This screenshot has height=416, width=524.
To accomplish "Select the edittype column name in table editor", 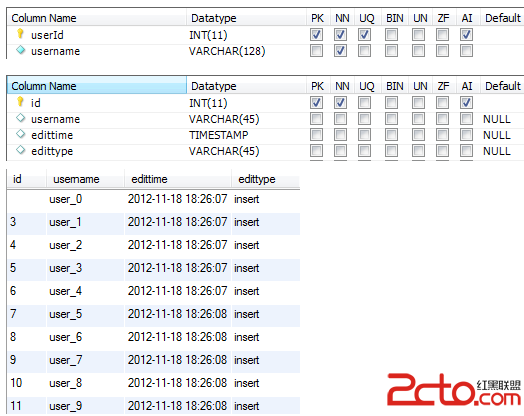I will click(52, 151).
